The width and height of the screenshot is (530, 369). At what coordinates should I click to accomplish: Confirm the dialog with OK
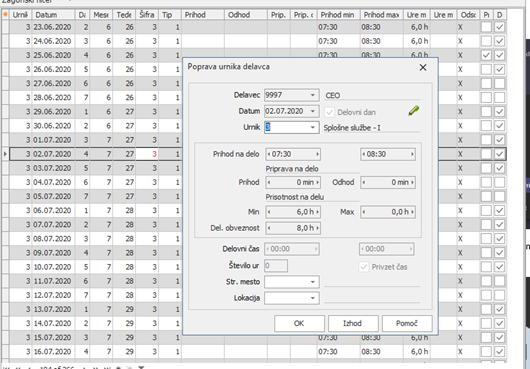click(299, 323)
